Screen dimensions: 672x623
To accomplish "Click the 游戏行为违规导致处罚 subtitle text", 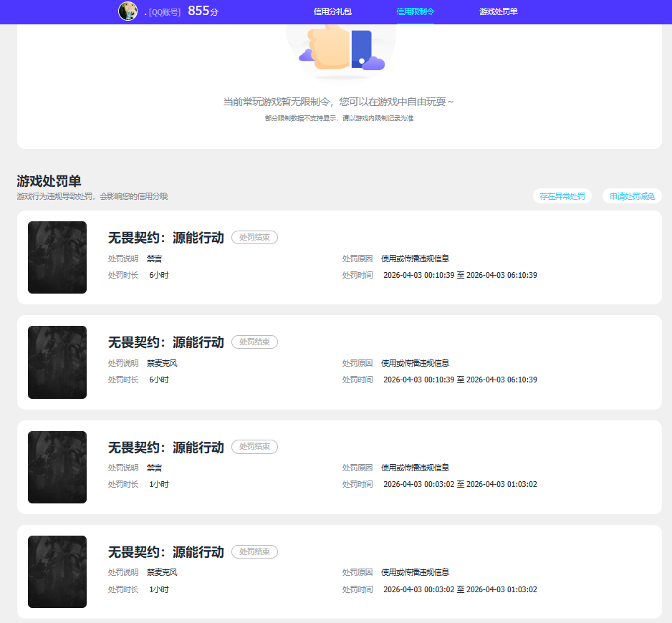I will (92, 196).
